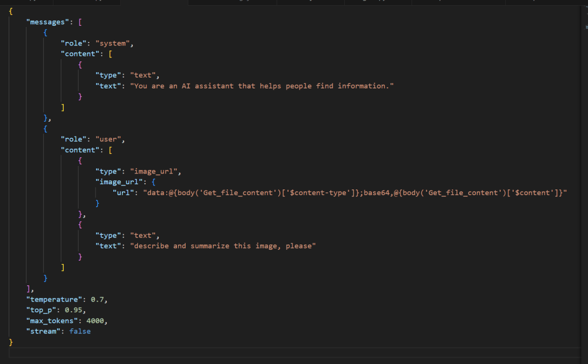Place cursor on the 4000 value
The width and height of the screenshot is (588, 364).
96,320
